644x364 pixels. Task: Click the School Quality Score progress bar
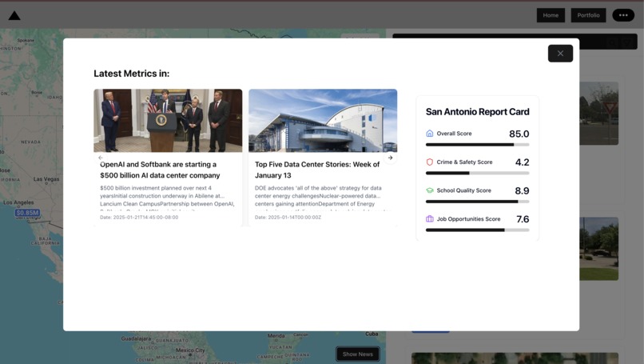[477, 202]
